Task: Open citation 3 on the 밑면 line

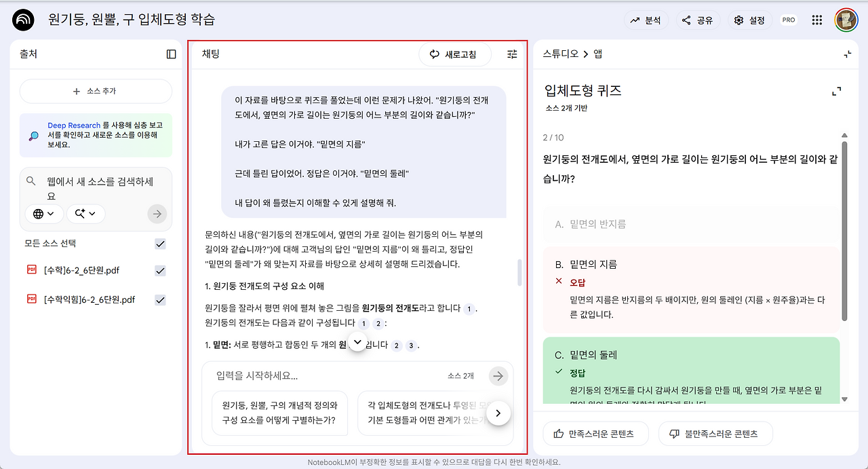Action: tap(411, 345)
